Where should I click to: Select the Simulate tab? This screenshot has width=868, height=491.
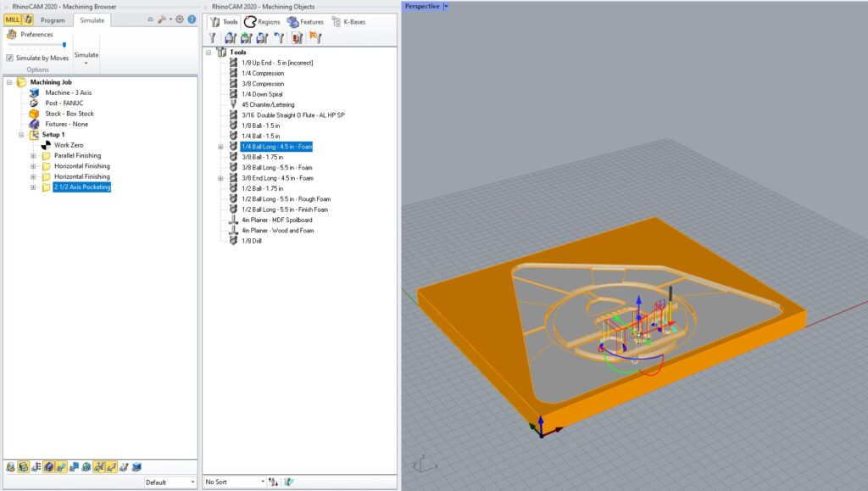(92, 20)
